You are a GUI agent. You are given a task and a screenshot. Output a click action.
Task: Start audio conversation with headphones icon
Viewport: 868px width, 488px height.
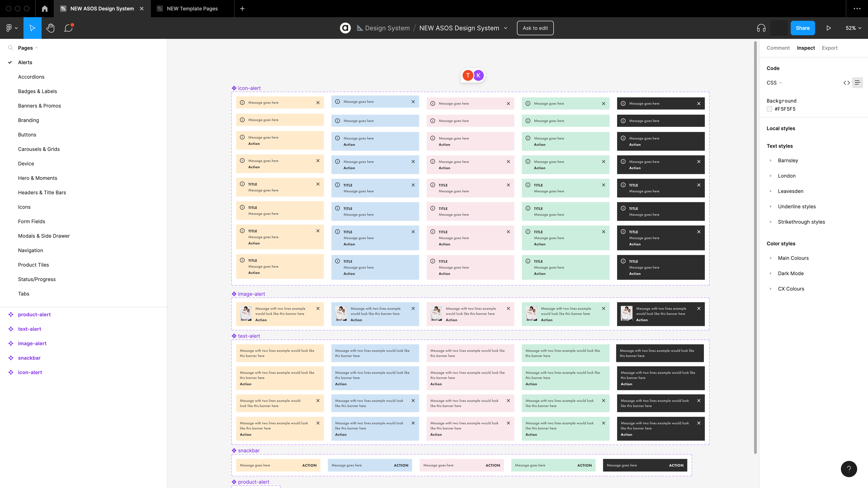(761, 28)
